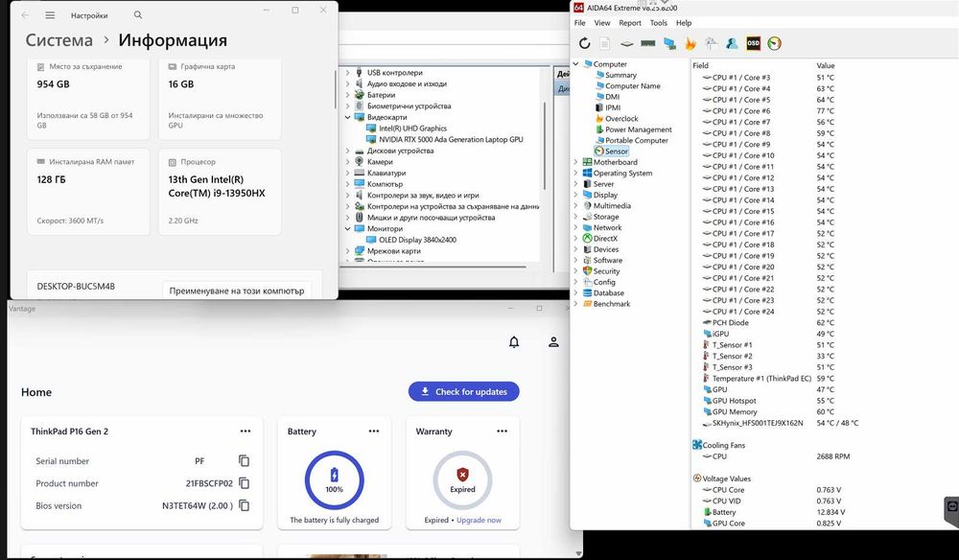
Task: Open the View menu in AIDA64
Action: pos(602,23)
